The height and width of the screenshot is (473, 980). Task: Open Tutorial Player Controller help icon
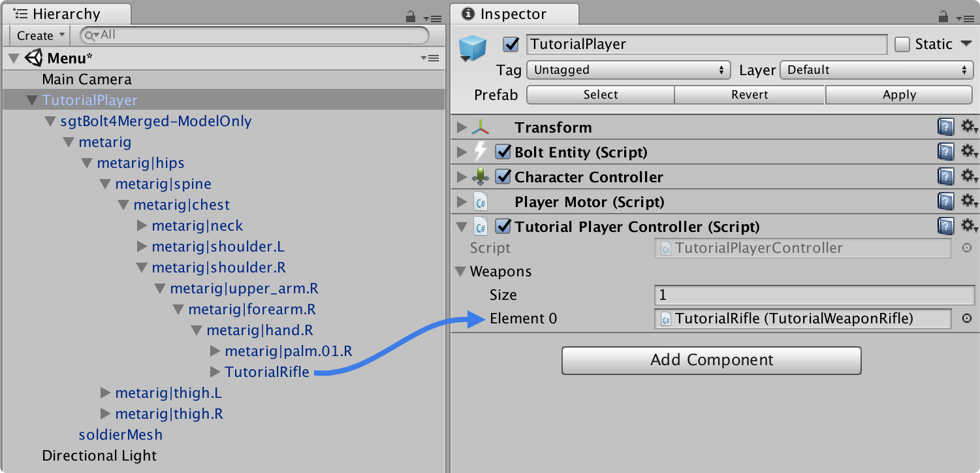pyautogui.click(x=945, y=227)
